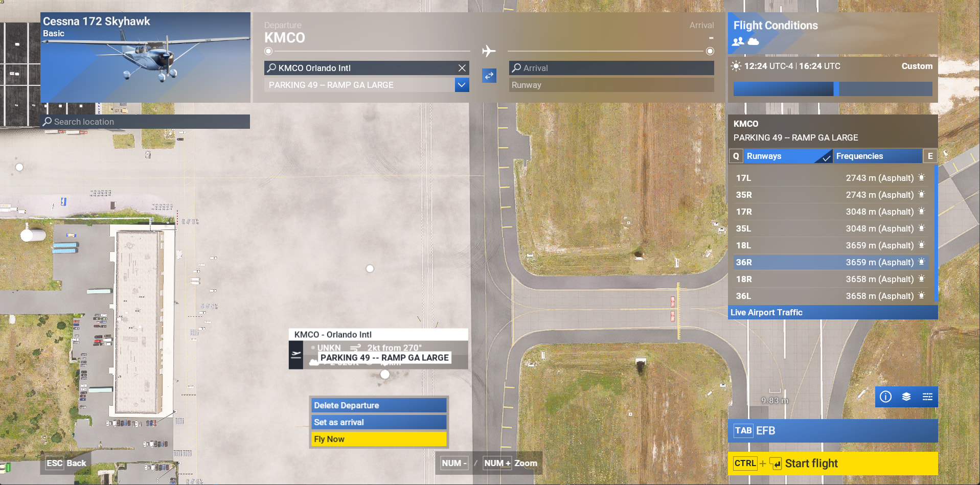
Task: Clear the KMCO Orlando Intl departure field
Action: point(462,68)
